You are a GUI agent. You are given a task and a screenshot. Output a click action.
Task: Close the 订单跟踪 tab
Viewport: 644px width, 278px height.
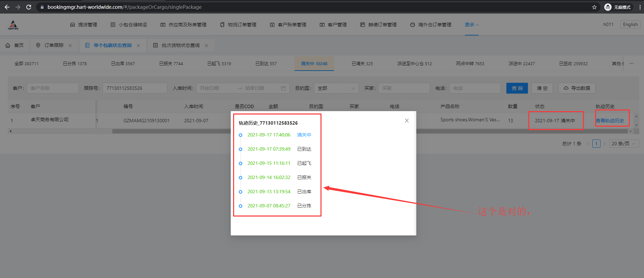point(70,46)
